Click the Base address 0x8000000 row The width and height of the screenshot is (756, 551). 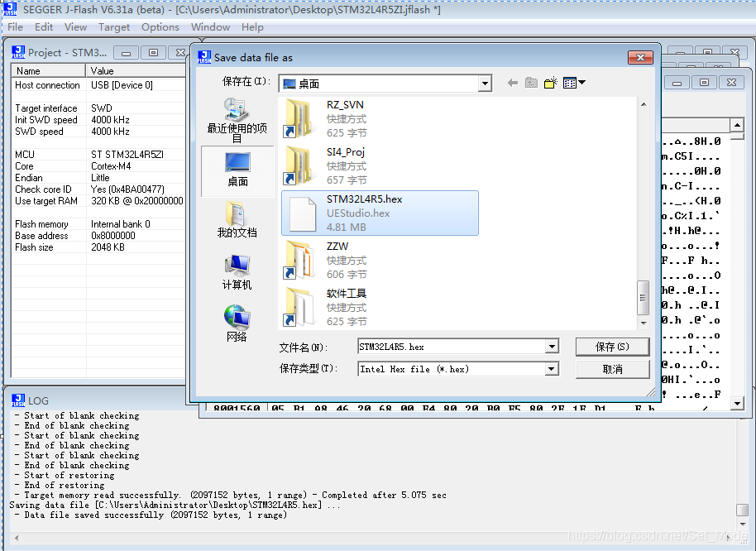[x=98, y=235]
